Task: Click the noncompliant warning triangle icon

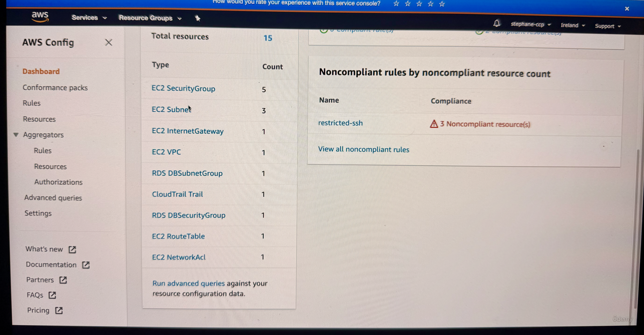Action: 434,124
